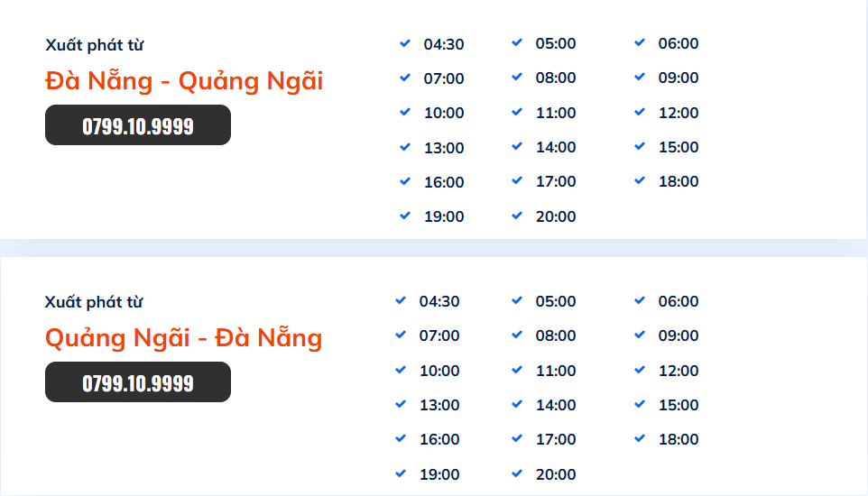The image size is (868, 496).
Task: Click the checkmark beside 05:00 in the Quảng Ngãi - Đà Nẵng schedule
Action: click(517, 300)
